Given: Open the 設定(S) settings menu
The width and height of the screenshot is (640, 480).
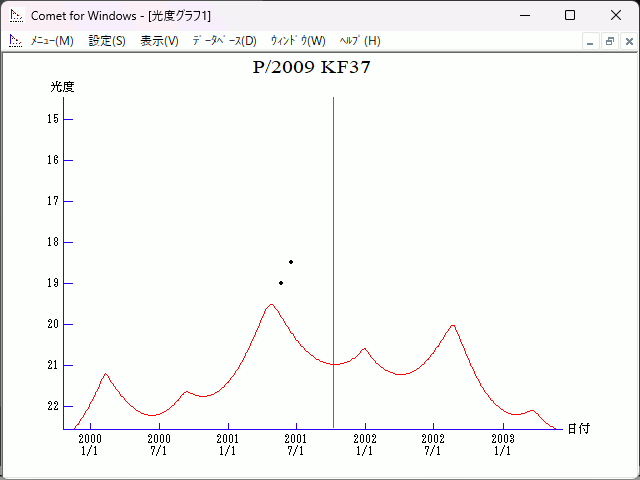Looking at the screenshot, I should pyautogui.click(x=107, y=41).
